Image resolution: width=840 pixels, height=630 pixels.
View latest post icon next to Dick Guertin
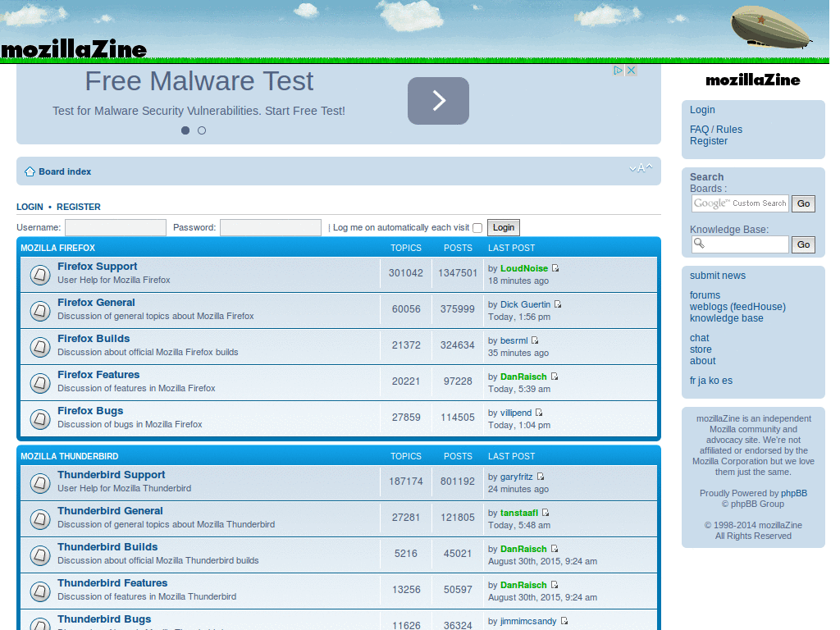pos(558,304)
